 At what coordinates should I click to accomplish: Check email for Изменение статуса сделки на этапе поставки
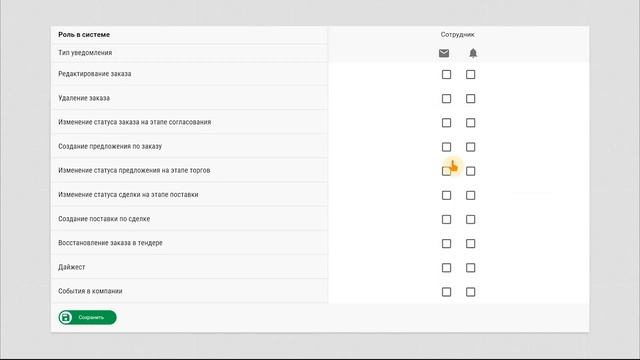pos(447,195)
